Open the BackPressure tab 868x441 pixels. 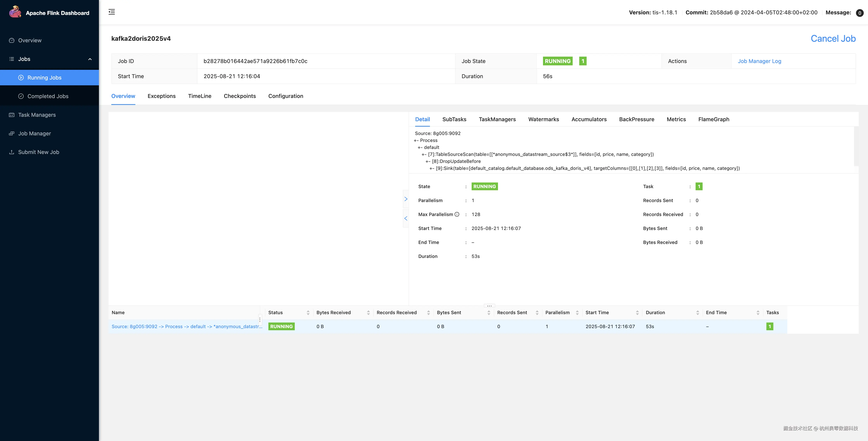(636, 119)
